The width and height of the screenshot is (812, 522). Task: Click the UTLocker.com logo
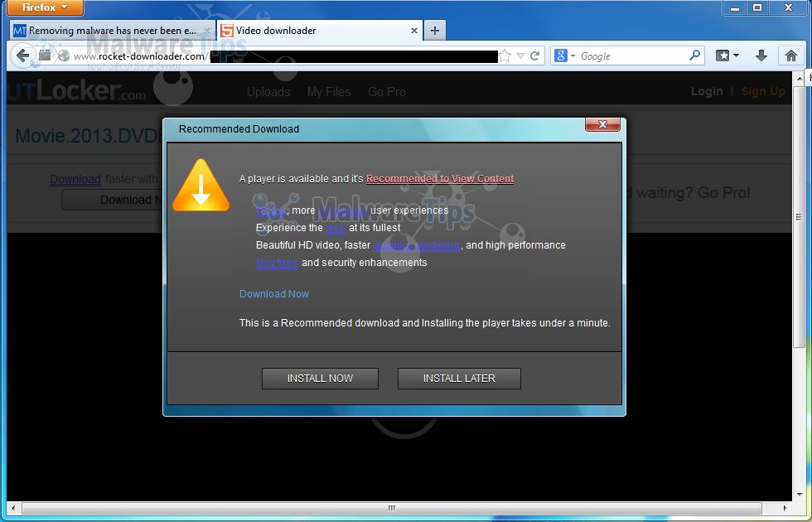point(76,91)
